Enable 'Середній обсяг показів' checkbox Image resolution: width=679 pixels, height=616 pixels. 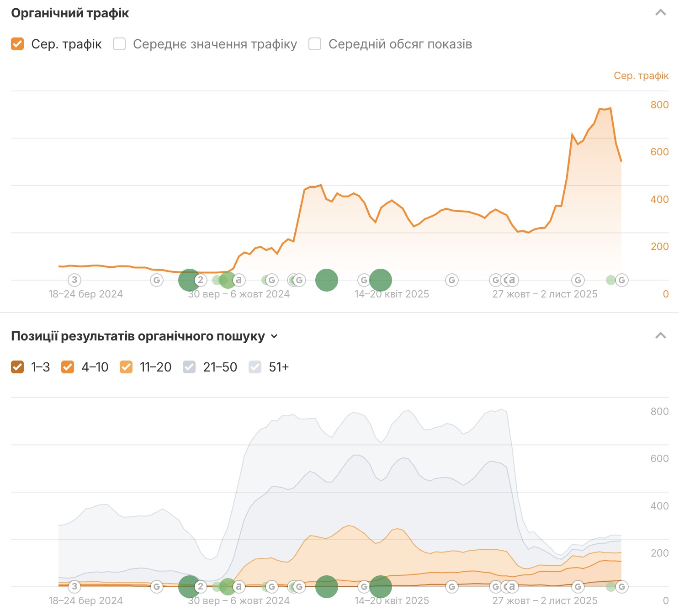pyautogui.click(x=315, y=44)
